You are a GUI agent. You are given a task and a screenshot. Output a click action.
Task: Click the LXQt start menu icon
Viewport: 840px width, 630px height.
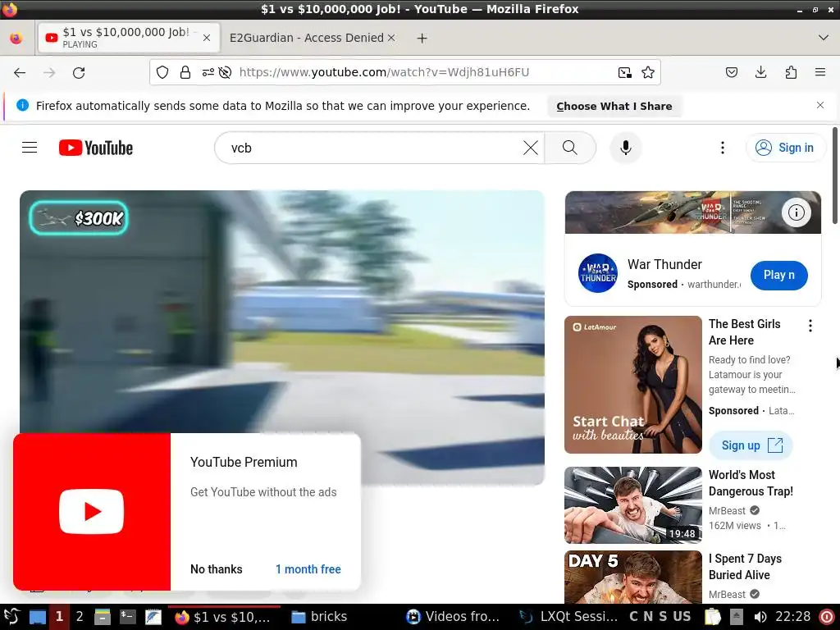coord(11,617)
